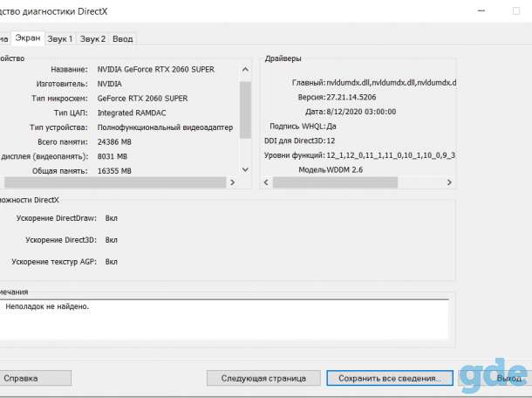Click drivers panel scroll left arrow

coord(266,182)
